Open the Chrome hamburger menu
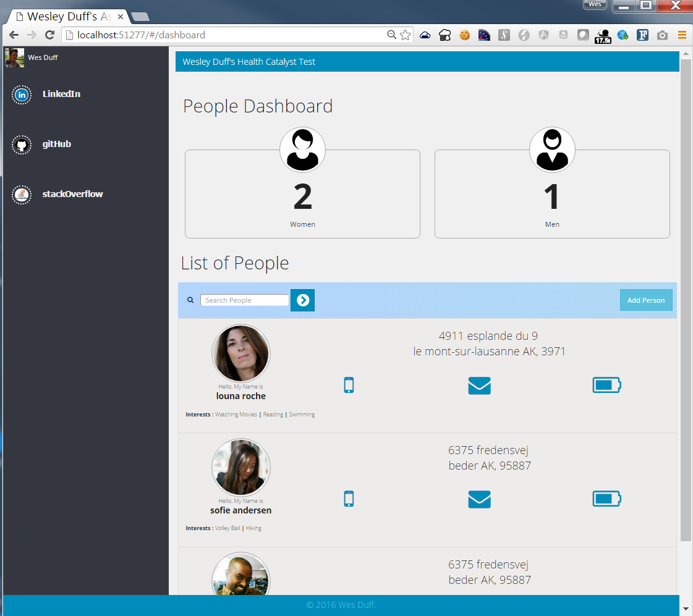Screen dimensions: 693x616 682,35
